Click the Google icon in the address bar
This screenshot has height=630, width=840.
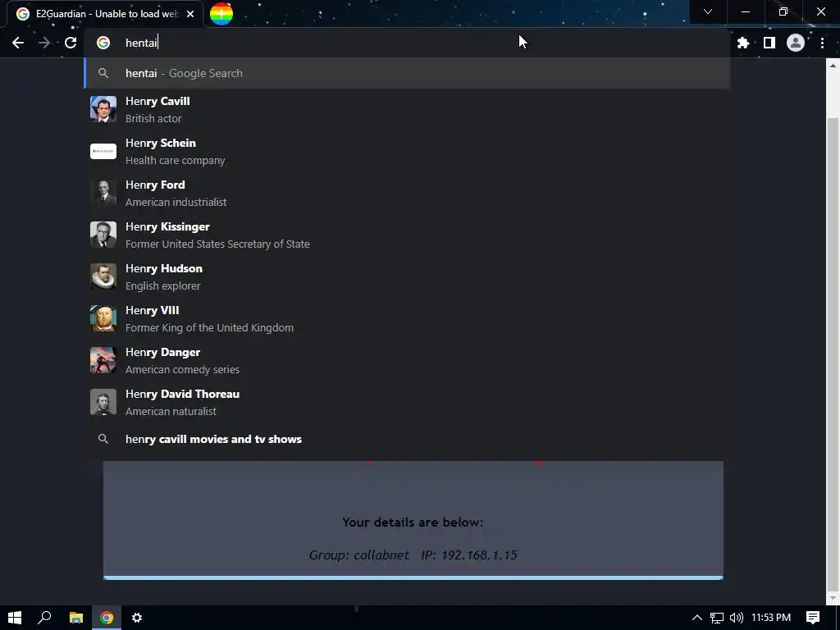click(103, 43)
